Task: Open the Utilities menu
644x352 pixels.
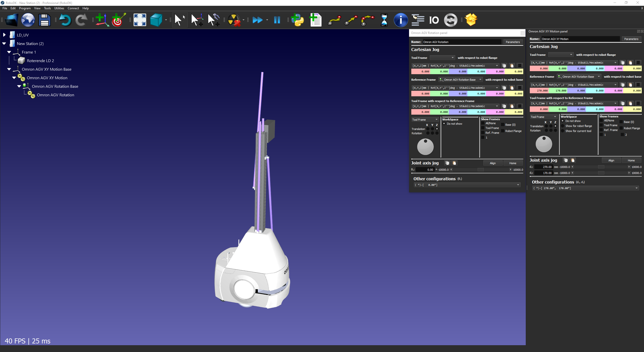Action: 59,8
